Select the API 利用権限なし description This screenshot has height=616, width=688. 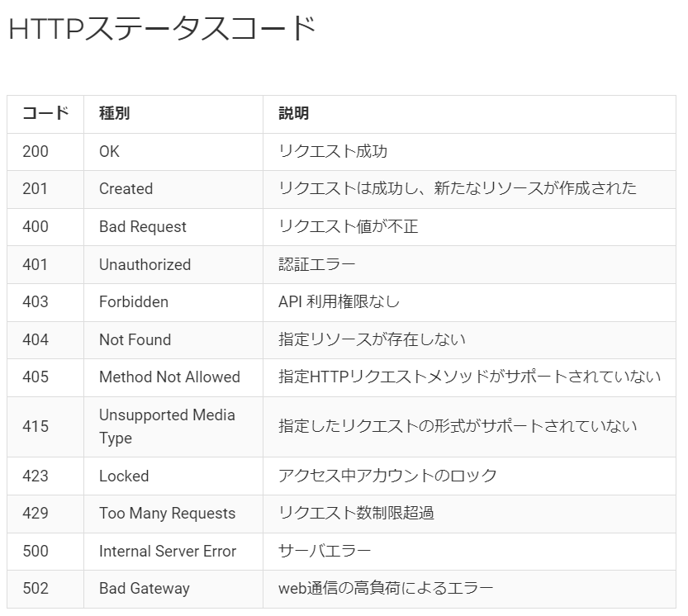coord(339,302)
